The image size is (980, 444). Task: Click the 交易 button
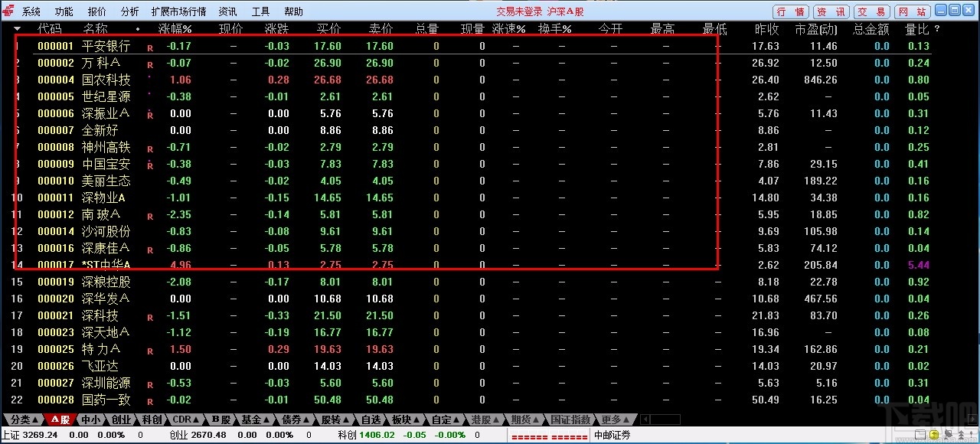click(x=871, y=11)
